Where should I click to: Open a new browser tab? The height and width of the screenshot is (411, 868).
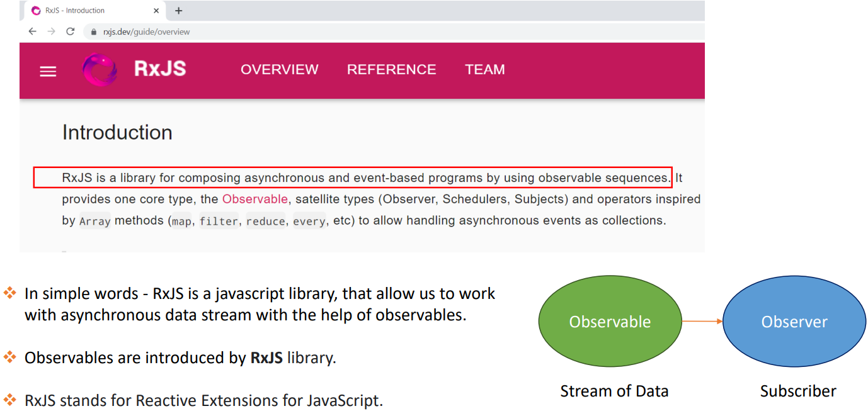pyautogui.click(x=179, y=11)
